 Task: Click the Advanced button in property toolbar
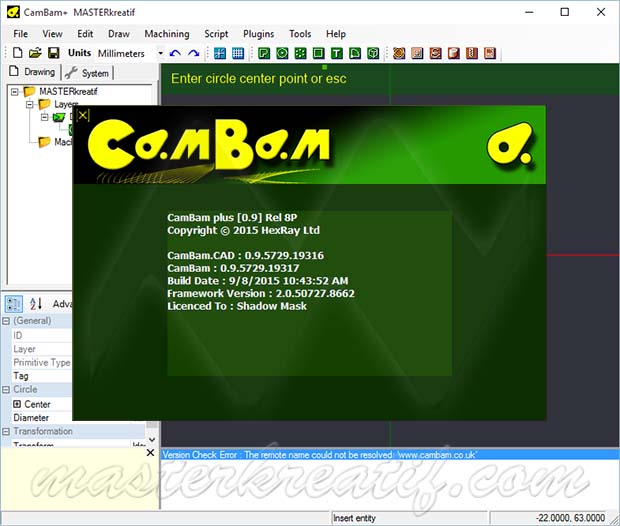62,304
